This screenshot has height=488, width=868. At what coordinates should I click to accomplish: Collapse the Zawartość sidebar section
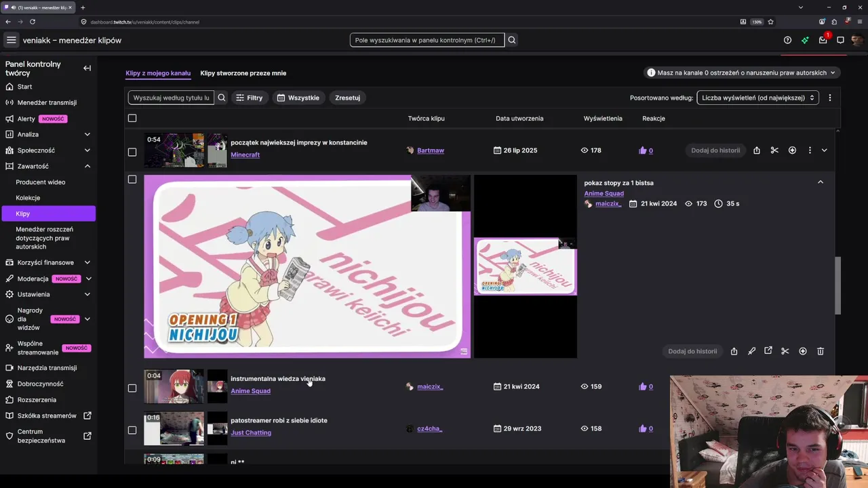click(x=87, y=166)
